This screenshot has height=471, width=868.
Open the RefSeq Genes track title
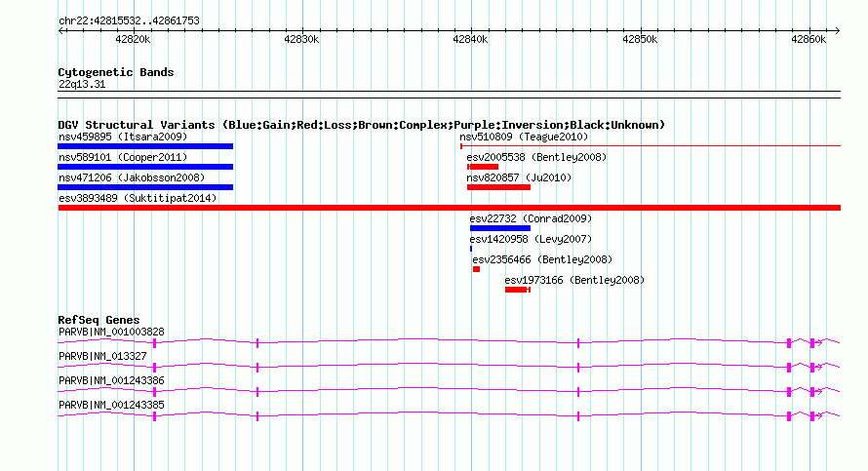(99, 320)
